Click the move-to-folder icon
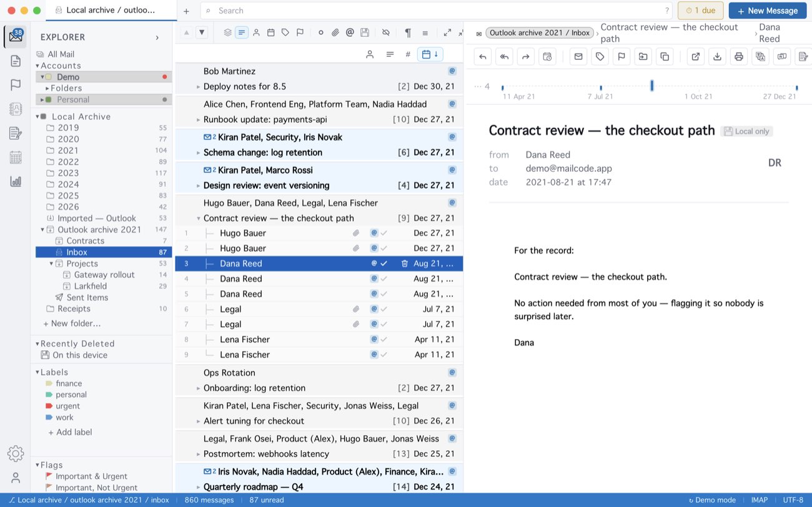The height and width of the screenshot is (507, 812). pyautogui.click(x=643, y=57)
